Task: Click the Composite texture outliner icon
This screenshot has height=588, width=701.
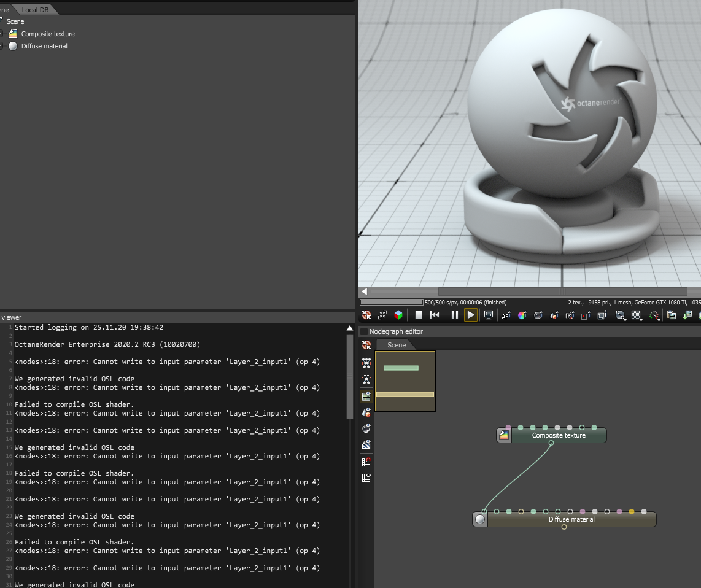Action: pos(13,34)
